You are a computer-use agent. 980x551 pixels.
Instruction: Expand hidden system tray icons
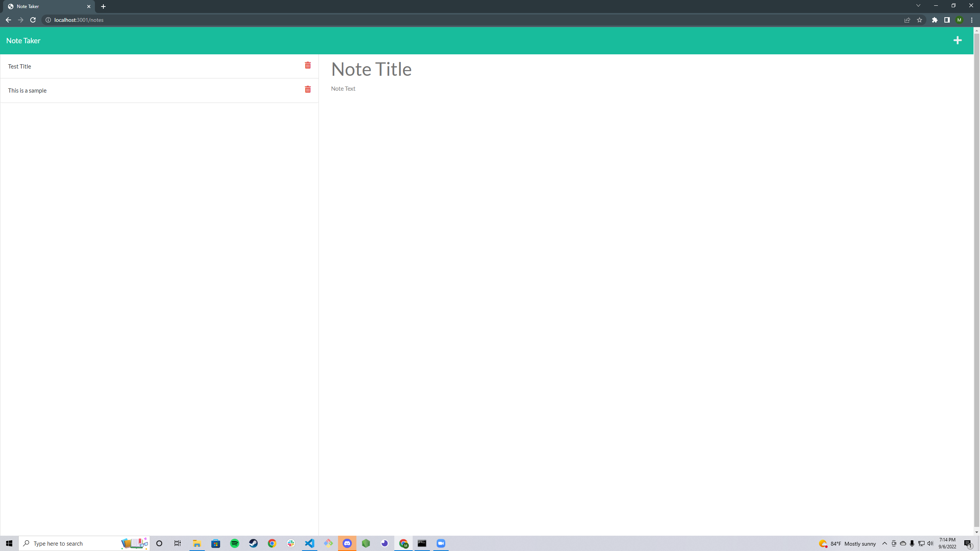point(884,543)
